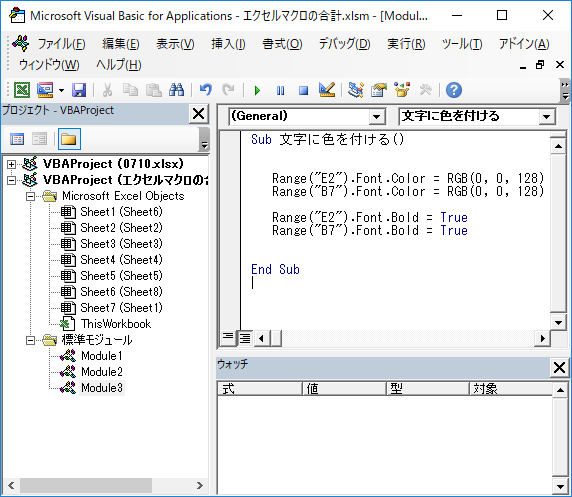Toggle Folders view in project pane

[69, 139]
